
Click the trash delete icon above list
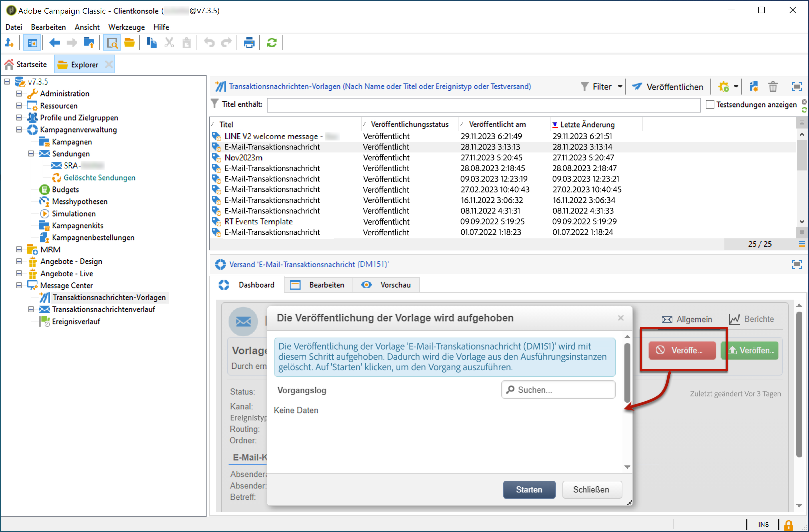click(773, 87)
